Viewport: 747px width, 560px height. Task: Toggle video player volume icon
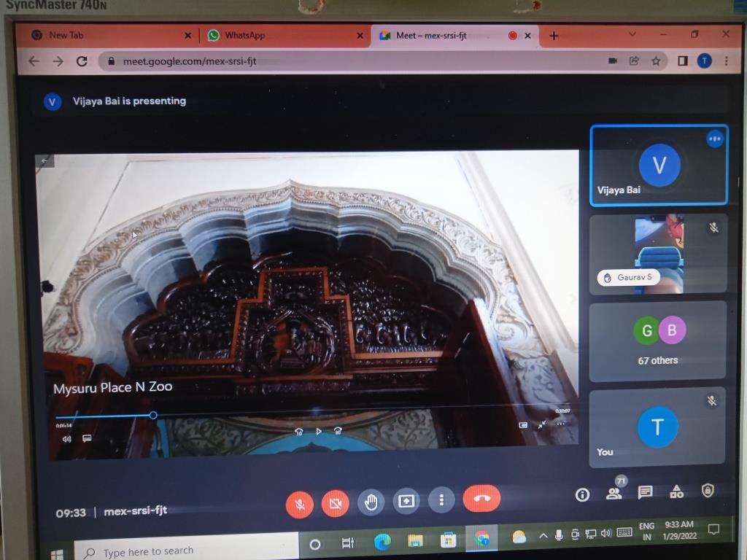click(66, 439)
